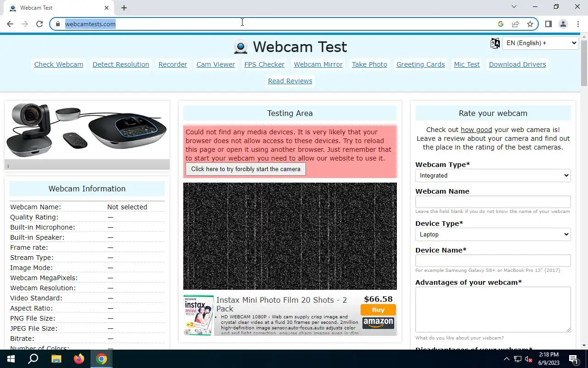
Task: Open File Explorer from taskbar
Action: point(56,359)
